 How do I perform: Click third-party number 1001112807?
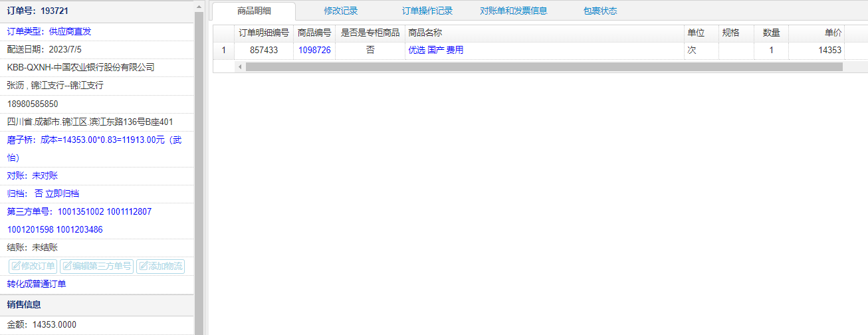[x=129, y=211]
